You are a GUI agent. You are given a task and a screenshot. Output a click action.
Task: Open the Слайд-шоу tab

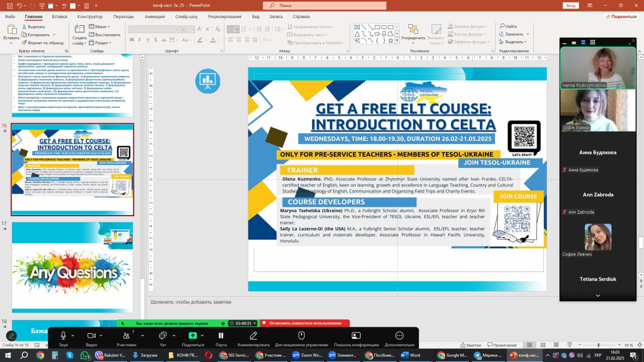click(187, 16)
